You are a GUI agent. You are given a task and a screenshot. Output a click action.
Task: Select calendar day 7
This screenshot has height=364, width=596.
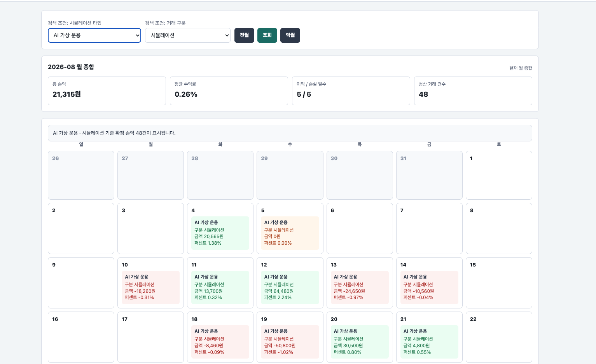tap(429, 228)
